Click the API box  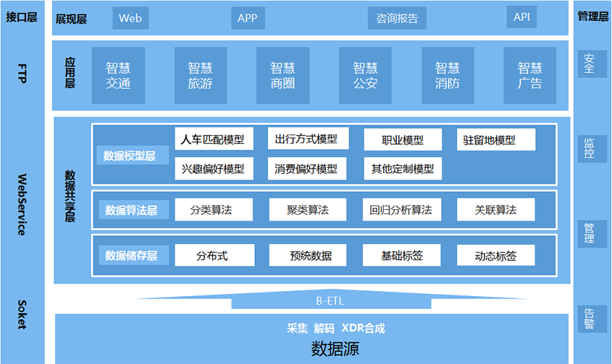pos(521,17)
